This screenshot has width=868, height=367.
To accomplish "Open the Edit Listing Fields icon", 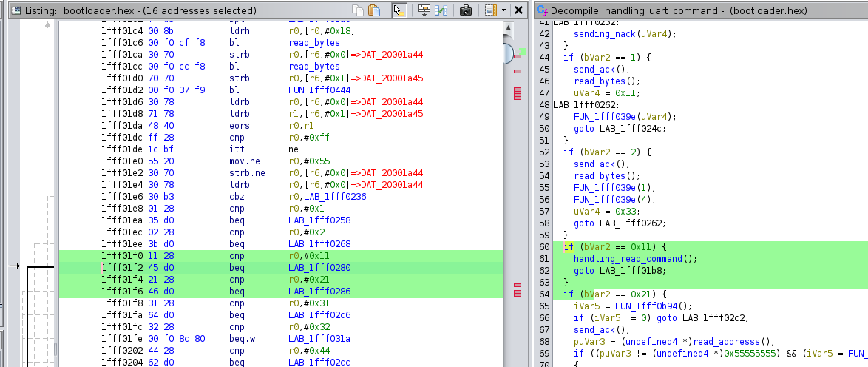I will click(424, 10).
